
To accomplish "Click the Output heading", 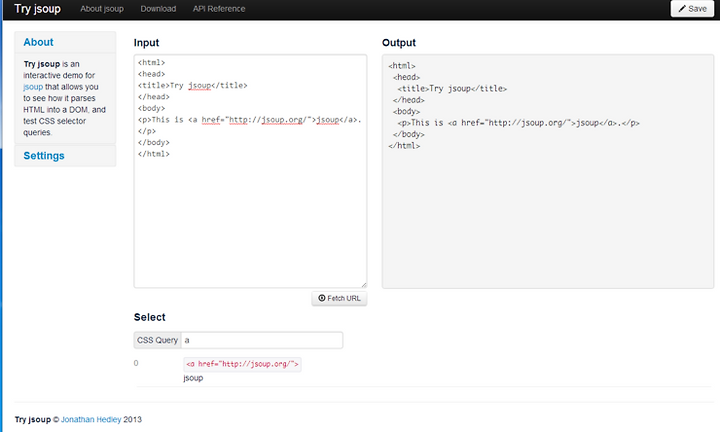I will [399, 43].
